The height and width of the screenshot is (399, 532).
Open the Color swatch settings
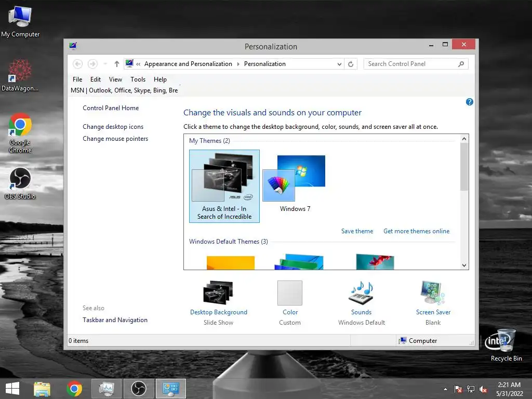290,293
